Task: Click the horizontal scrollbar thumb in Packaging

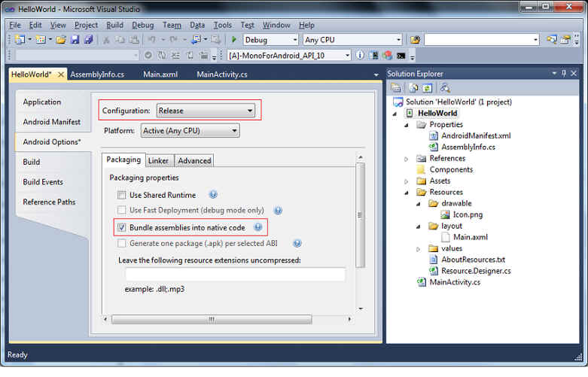Action: click(x=212, y=319)
